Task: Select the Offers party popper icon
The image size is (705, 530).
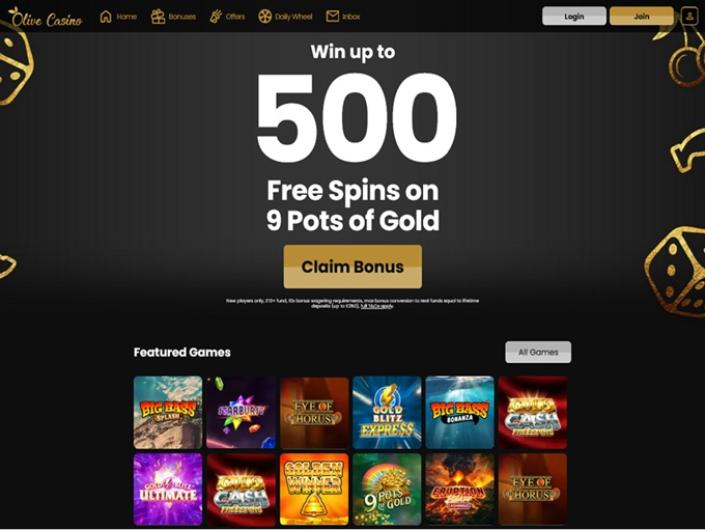Action: pyautogui.click(x=216, y=17)
